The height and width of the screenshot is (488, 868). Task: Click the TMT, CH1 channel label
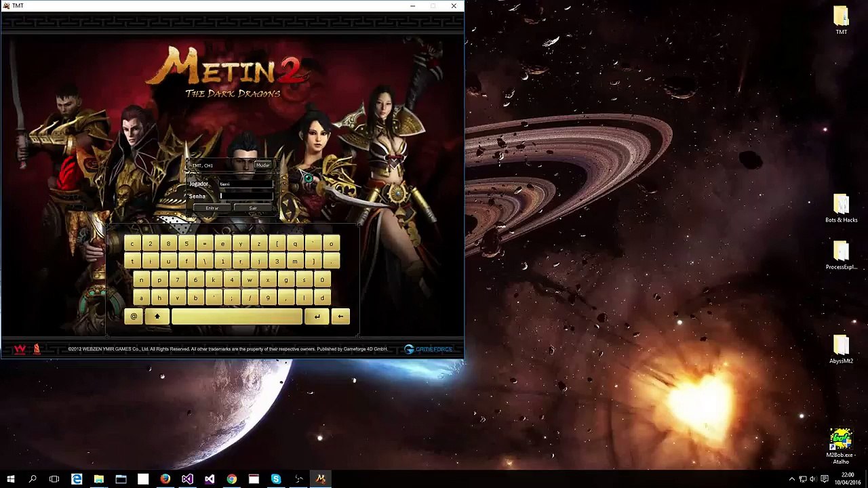pyautogui.click(x=202, y=165)
